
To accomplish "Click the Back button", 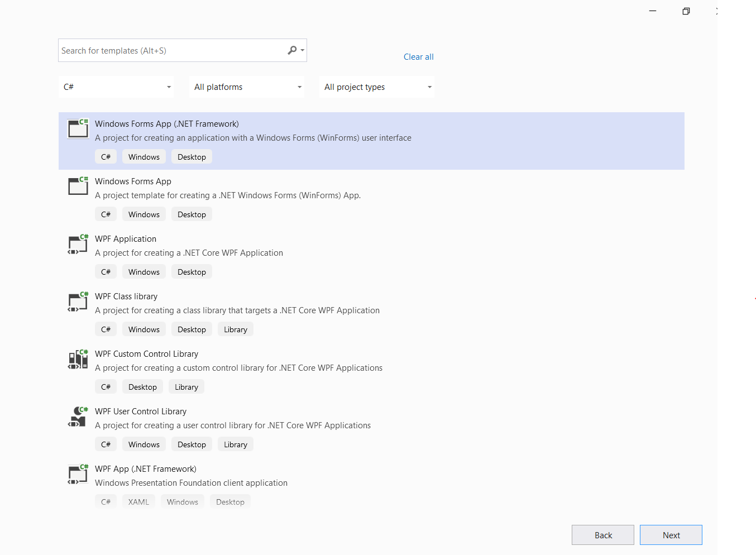I will pos(603,535).
